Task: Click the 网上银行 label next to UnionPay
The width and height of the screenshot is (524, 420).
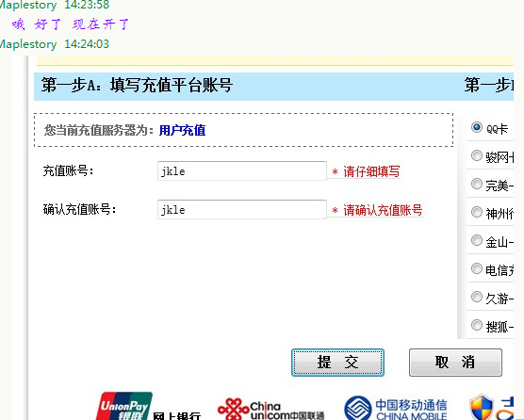Action: (x=177, y=416)
